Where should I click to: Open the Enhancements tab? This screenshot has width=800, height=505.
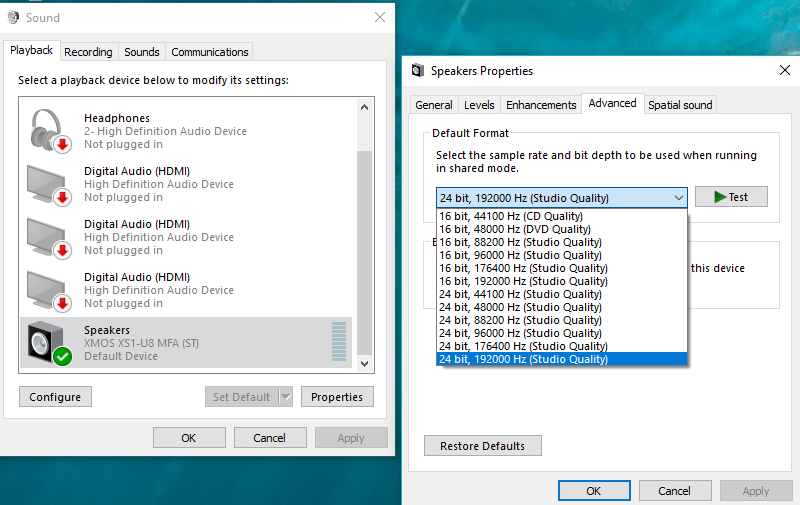541,105
